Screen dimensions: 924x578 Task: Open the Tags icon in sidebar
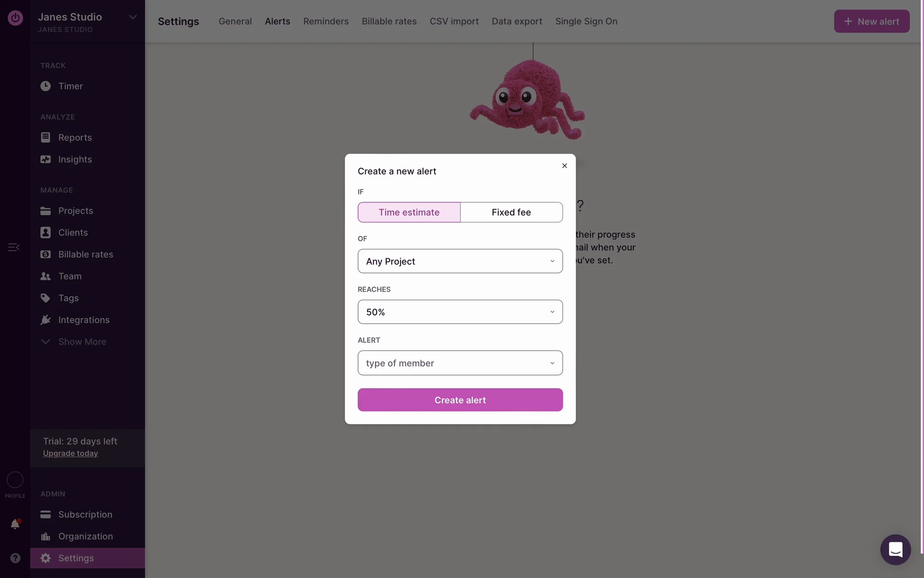coord(45,298)
